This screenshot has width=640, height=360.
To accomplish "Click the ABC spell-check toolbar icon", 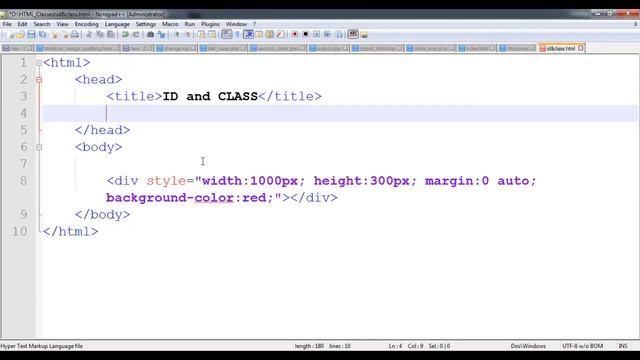I will (353, 35).
